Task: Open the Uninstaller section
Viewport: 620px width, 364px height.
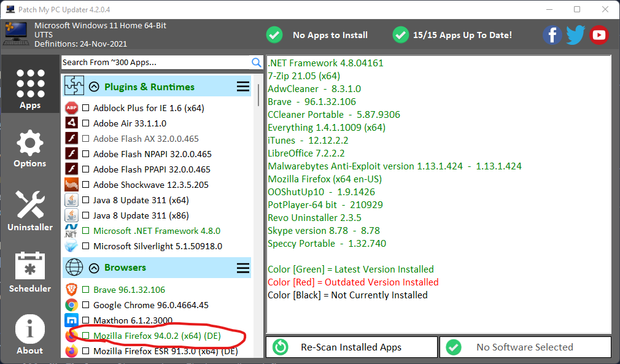Action: [30, 211]
